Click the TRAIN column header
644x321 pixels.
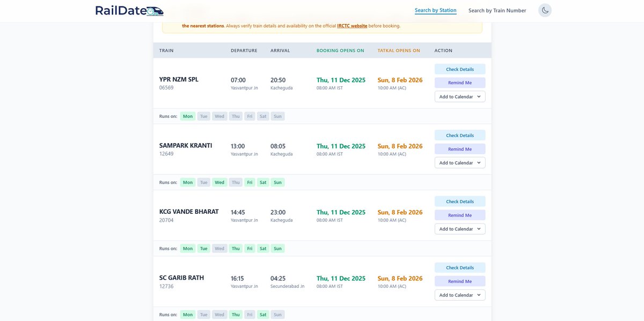(166, 50)
